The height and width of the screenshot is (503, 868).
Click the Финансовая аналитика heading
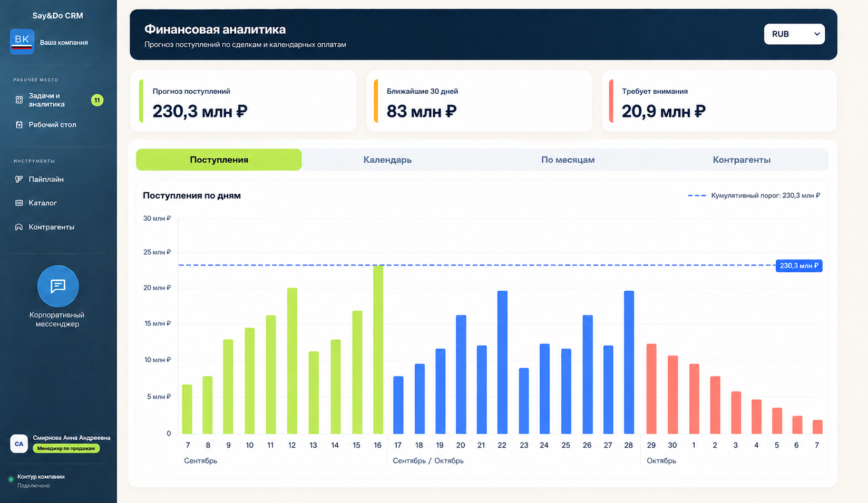215,29
